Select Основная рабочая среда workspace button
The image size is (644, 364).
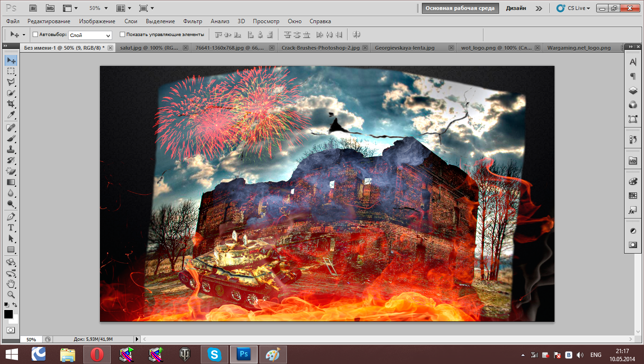tap(460, 8)
